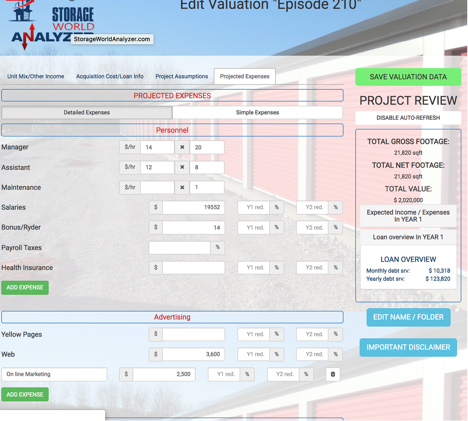Click On line Marketing Y2 reduction field

tap(283, 374)
